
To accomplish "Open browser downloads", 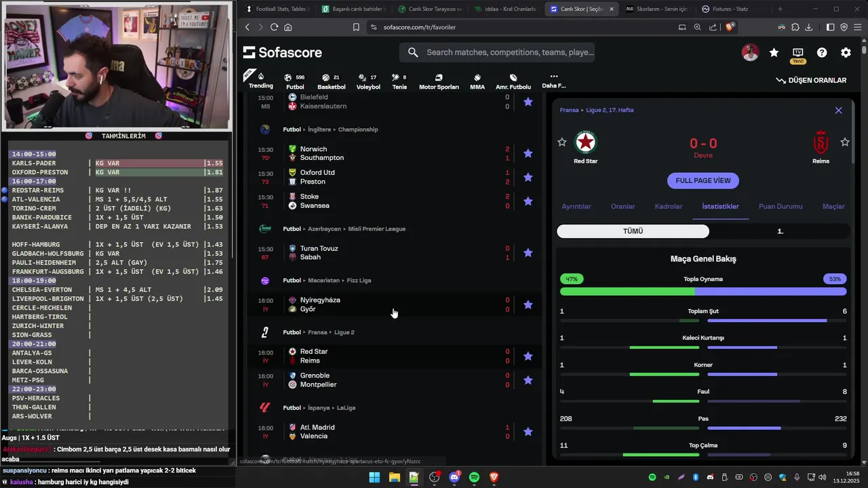I will 808,27.
